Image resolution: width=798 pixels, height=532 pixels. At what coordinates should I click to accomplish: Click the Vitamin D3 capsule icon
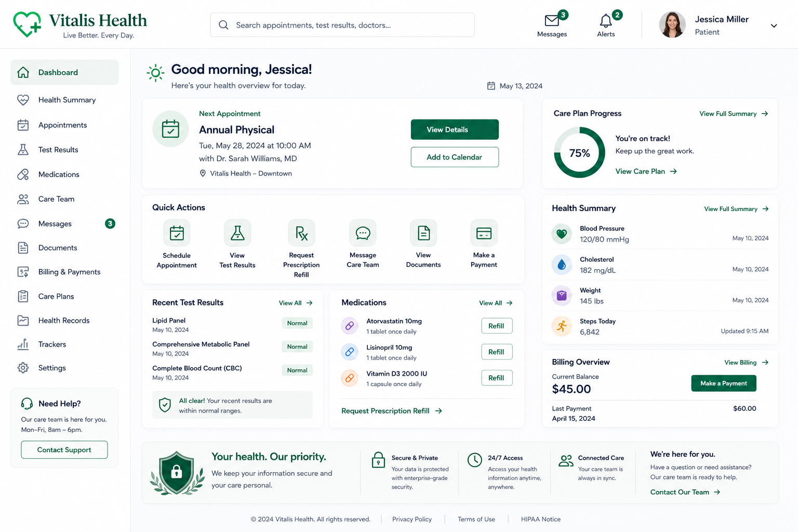350,378
